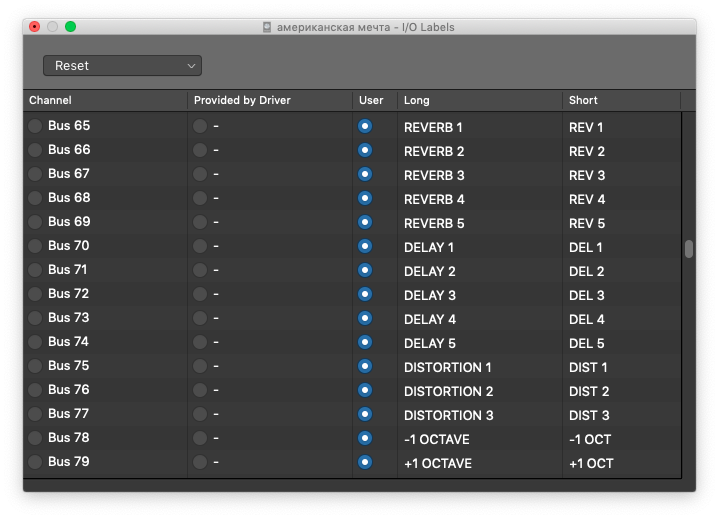Toggle User radio button for -1 OCTAVE row
This screenshot has width=719, height=519.
365,438
